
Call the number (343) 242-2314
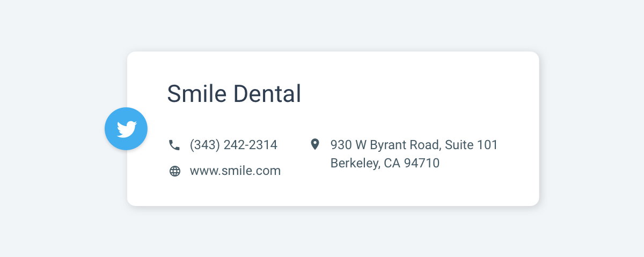click(233, 145)
